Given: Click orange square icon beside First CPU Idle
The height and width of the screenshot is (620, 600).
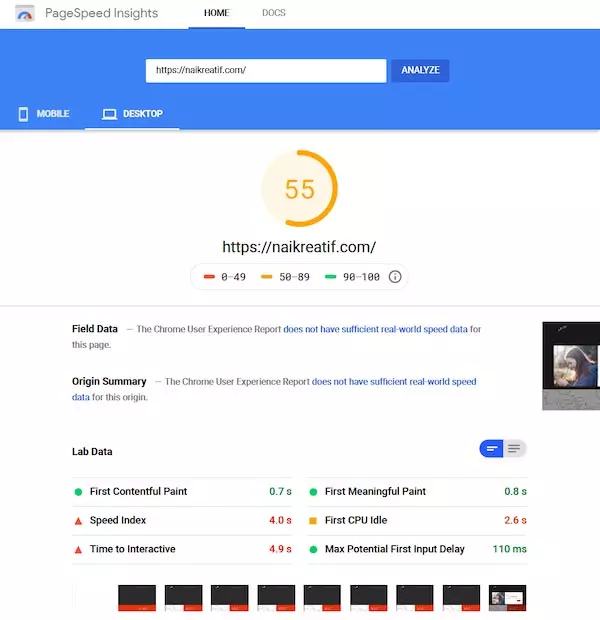Looking at the screenshot, I should (x=313, y=521).
